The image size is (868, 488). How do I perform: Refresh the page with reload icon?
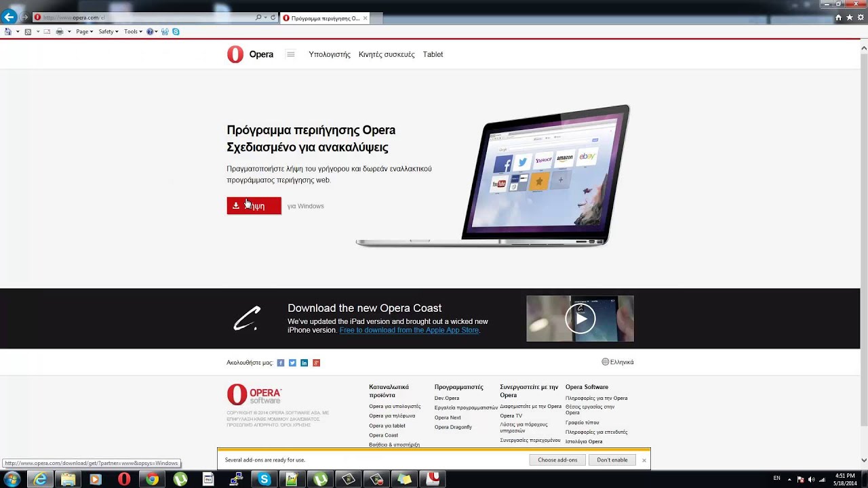pyautogui.click(x=273, y=18)
